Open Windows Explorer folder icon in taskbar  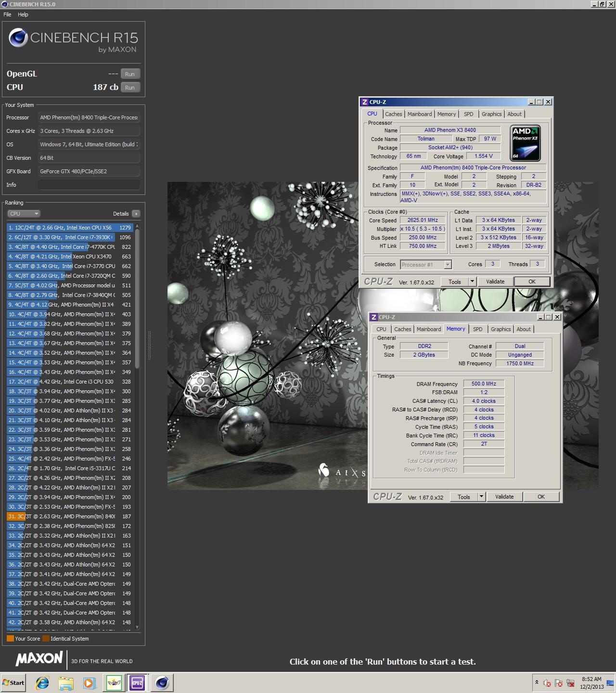66,682
